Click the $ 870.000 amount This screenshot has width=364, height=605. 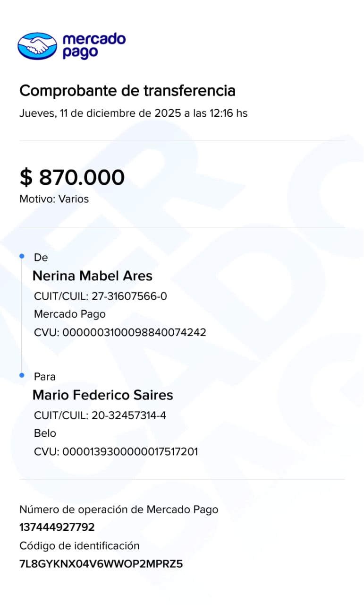(72, 177)
